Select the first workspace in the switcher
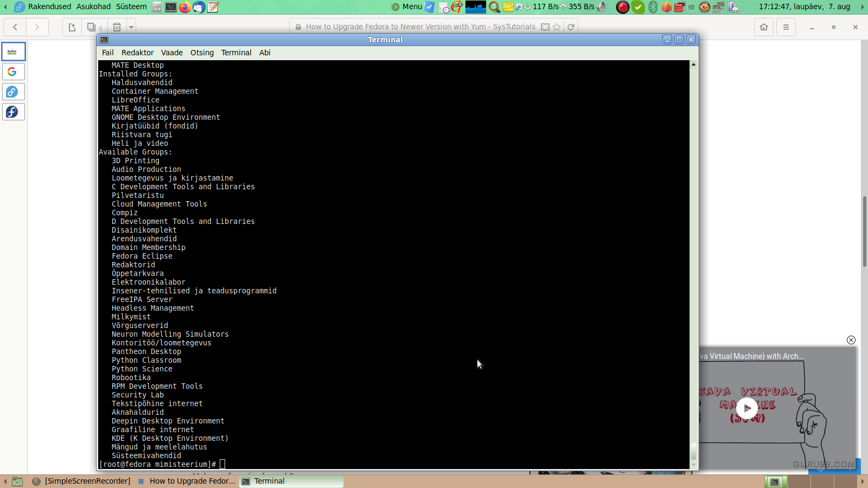This screenshot has height=488, width=868. [x=775, y=481]
